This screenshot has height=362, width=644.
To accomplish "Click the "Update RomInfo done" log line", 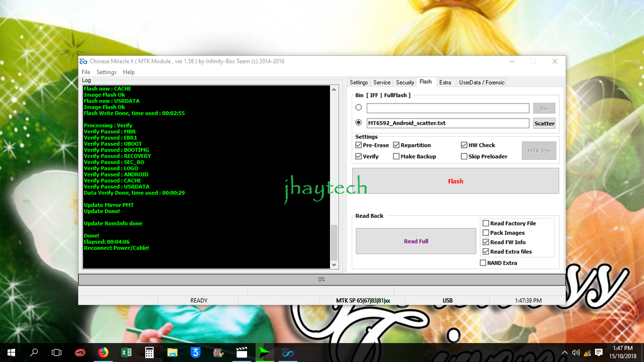I will coord(113,223).
